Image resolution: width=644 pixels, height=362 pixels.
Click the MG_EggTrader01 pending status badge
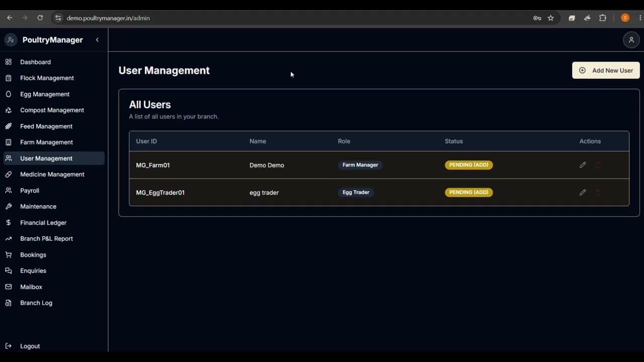point(469,192)
